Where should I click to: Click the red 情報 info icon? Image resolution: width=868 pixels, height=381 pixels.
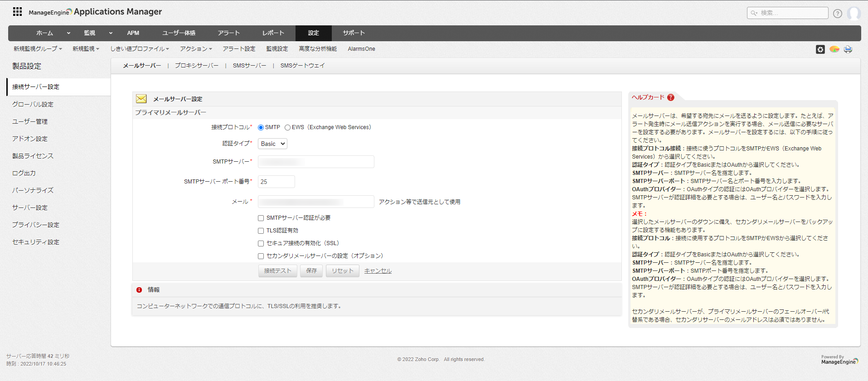pos(139,290)
